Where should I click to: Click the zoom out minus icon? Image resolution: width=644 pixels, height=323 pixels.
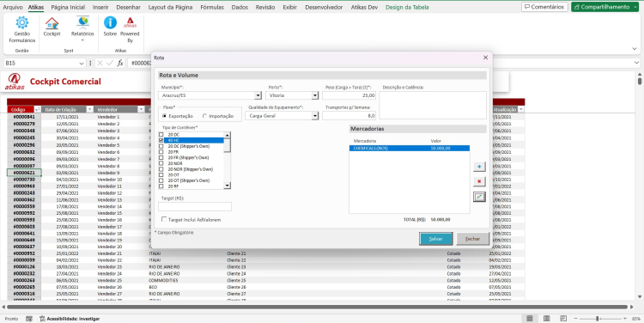(x=576, y=319)
